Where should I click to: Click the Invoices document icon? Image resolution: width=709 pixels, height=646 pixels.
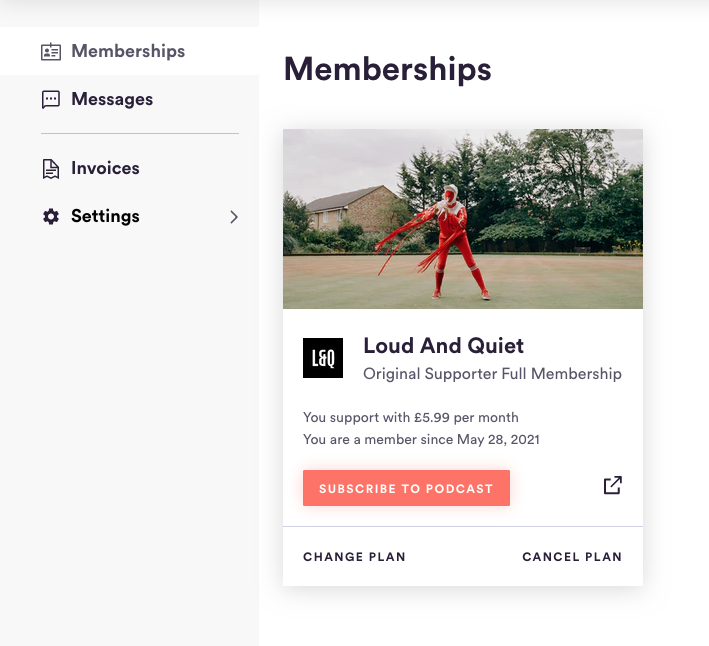51,169
